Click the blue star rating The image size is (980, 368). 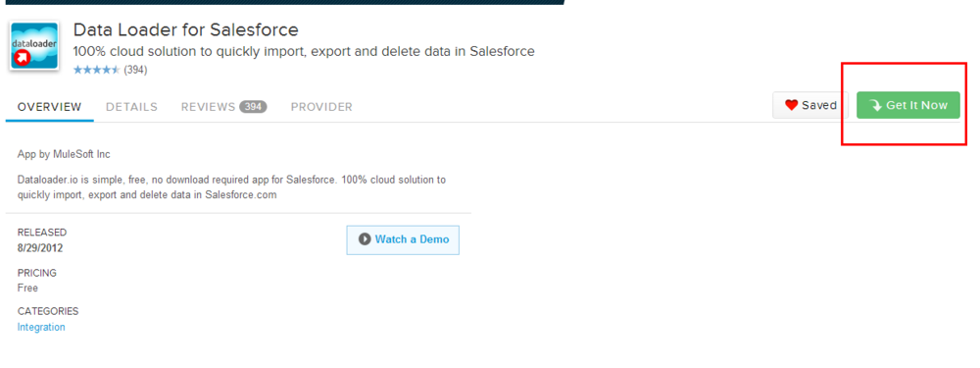[96, 70]
